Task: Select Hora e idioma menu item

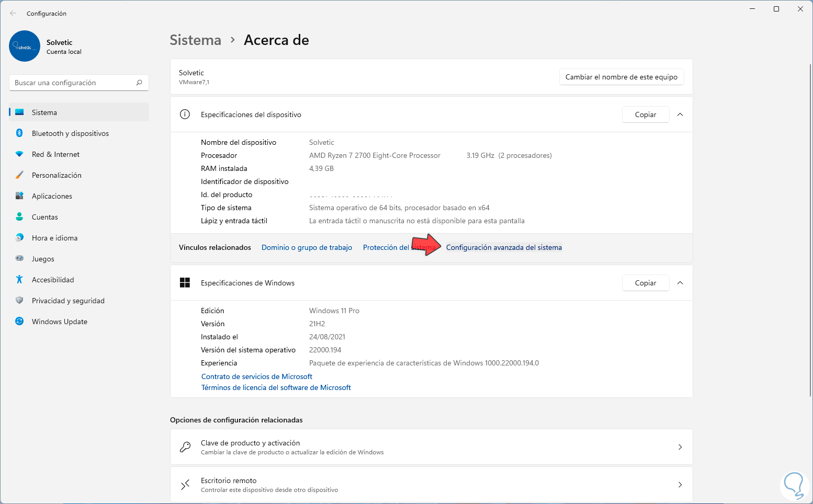Action: pos(54,238)
